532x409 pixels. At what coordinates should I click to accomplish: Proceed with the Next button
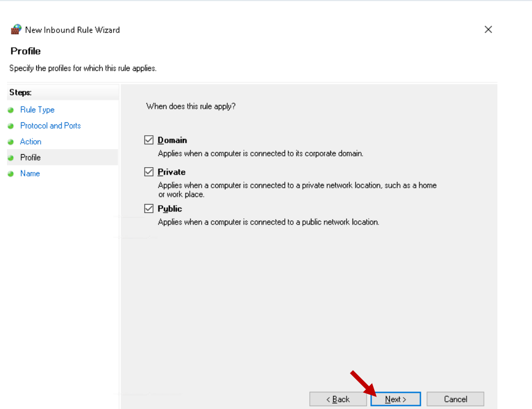pyautogui.click(x=395, y=399)
